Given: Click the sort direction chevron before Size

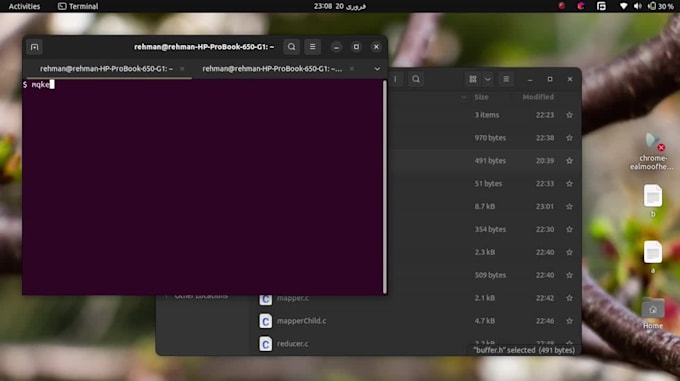Looking at the screenshot, I should [x=463, y=97].
